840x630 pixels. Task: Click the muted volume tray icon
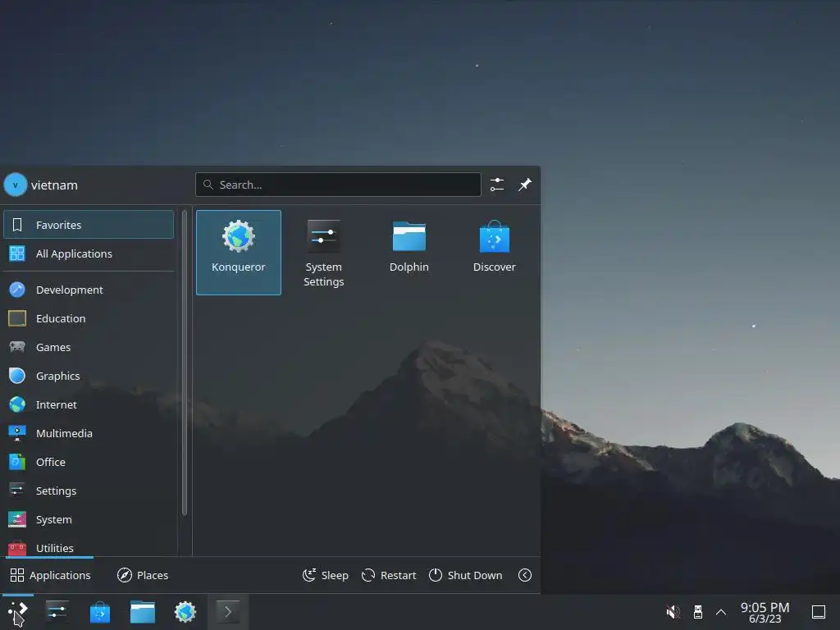[673, 612]
